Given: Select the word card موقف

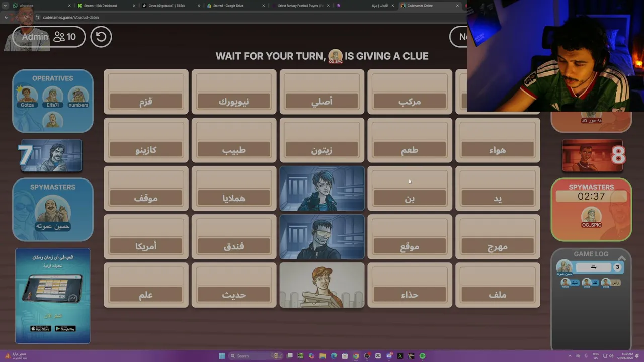Looking at the screenshot, I should click(x=146, y=189).
